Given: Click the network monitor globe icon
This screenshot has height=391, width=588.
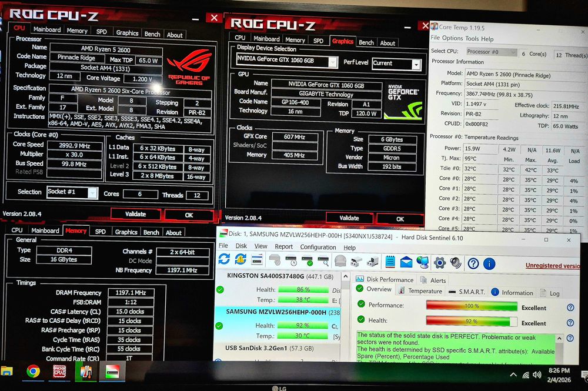Looking at the screenshot, I should tap(423, 262).
